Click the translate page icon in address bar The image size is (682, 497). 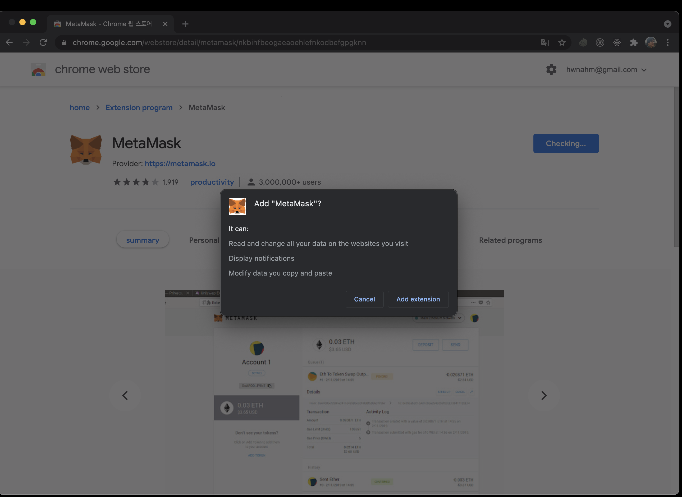click(x=545, y=43)
